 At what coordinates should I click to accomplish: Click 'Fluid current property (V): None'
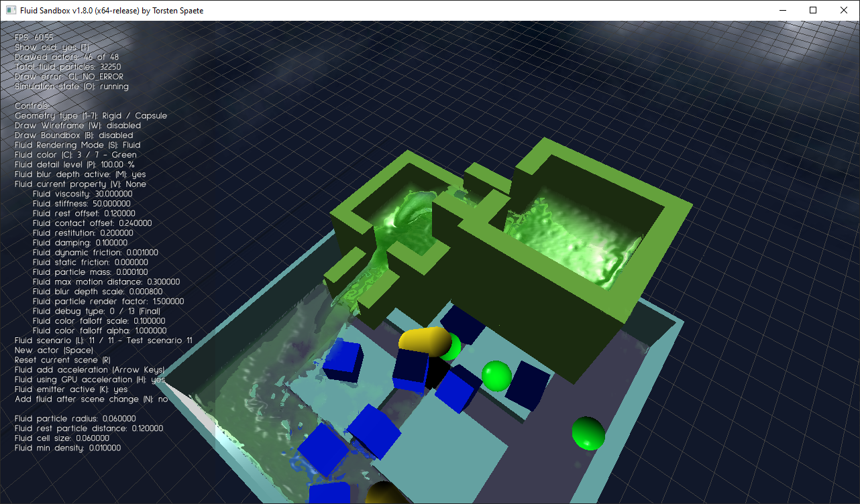point(80,184)
